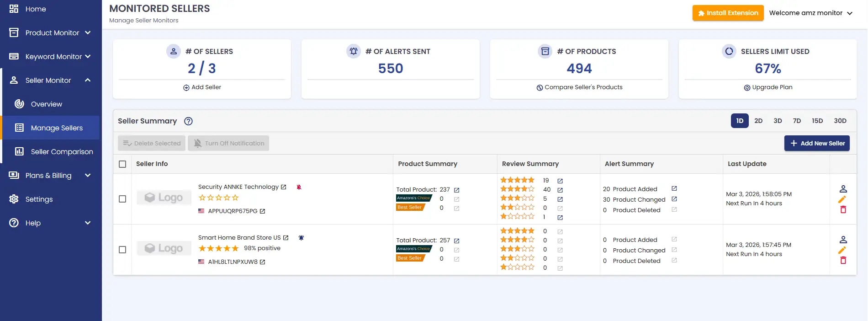This screenshot has width=868, height=321.
Task: Click the Smart Home Brand Store logo thumbnail
Action: (164, 248)
